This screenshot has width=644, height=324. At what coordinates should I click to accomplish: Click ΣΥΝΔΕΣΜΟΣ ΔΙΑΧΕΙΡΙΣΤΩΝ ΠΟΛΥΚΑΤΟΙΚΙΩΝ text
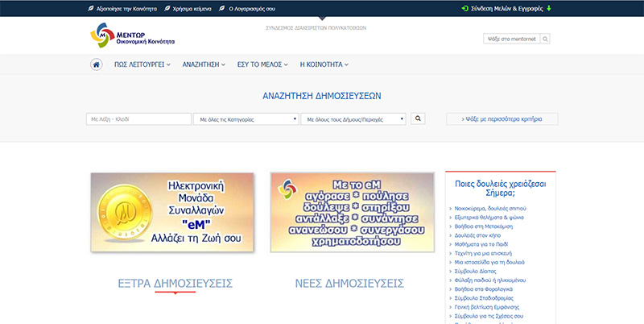coord(316,28)
